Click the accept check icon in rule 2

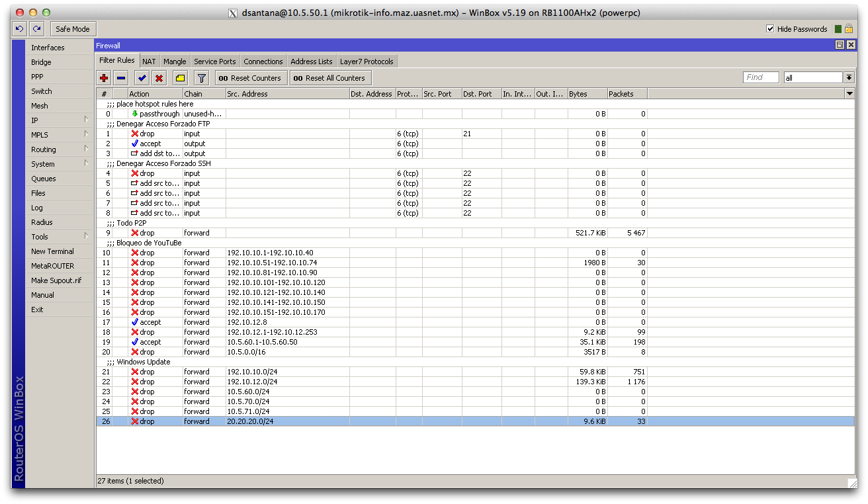point(135,144)
